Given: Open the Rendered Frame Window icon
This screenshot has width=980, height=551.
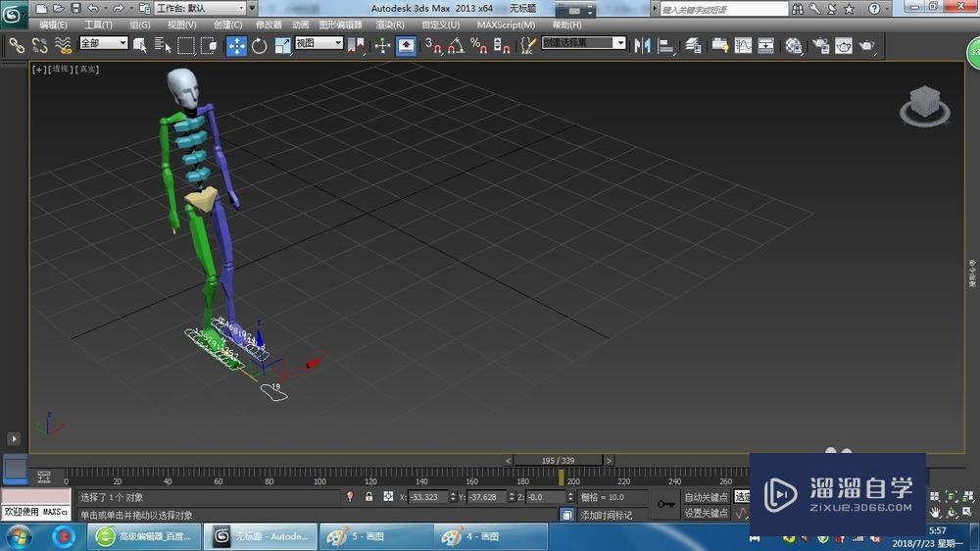Looking at the screenshot, I should (844, 46).
